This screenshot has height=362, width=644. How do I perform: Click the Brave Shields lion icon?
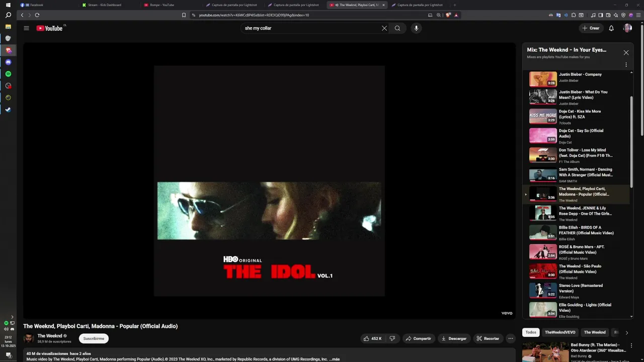[448, 15]
